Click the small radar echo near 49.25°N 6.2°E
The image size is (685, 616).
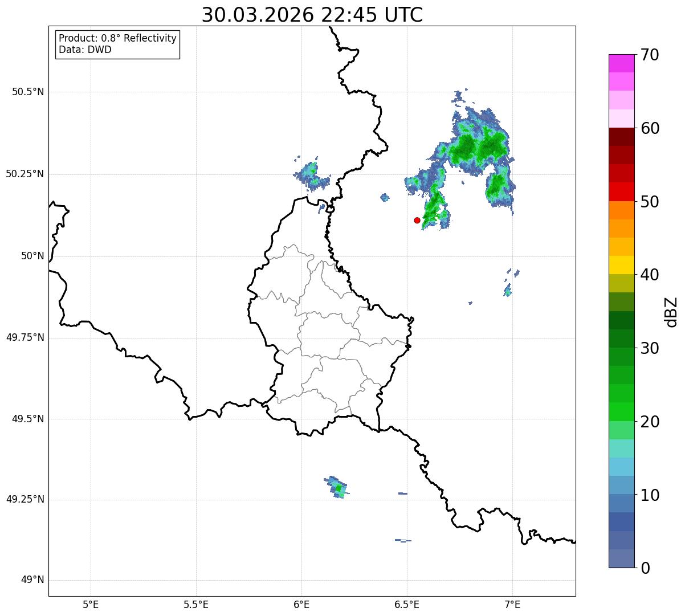click(x=337, y=488)
